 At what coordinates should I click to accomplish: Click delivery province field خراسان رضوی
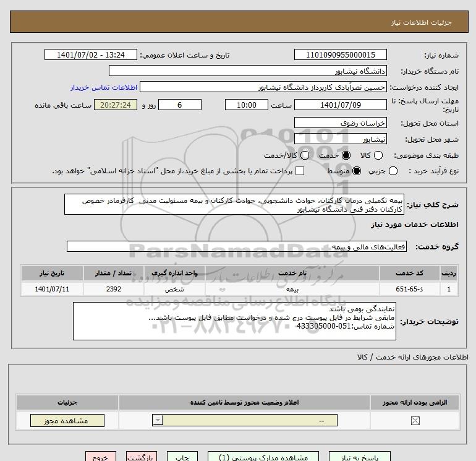340,123
